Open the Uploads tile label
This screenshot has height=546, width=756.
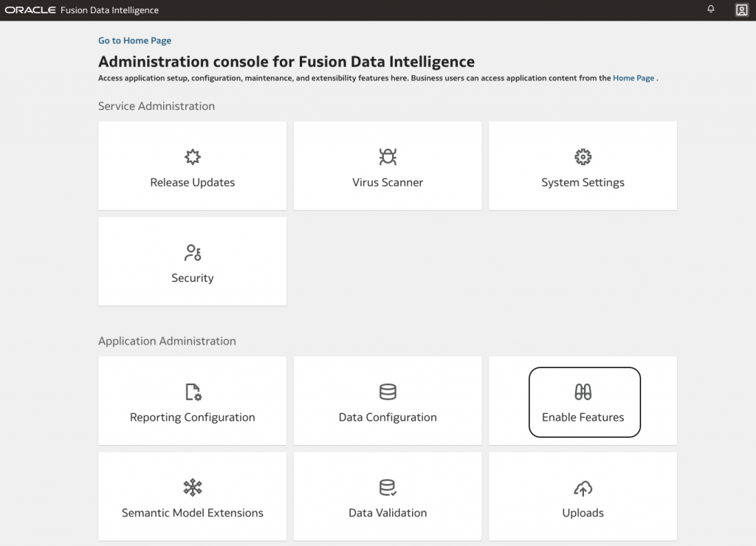583,513
